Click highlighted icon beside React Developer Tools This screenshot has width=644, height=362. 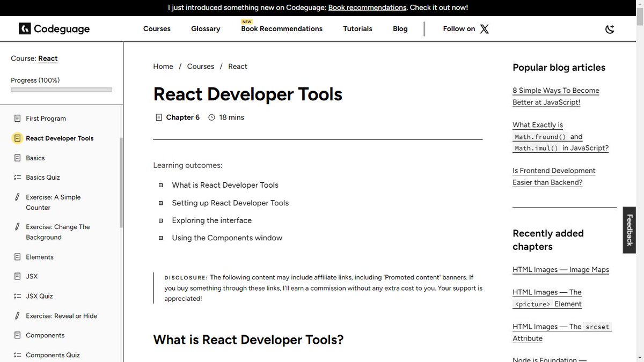point(17,138)
